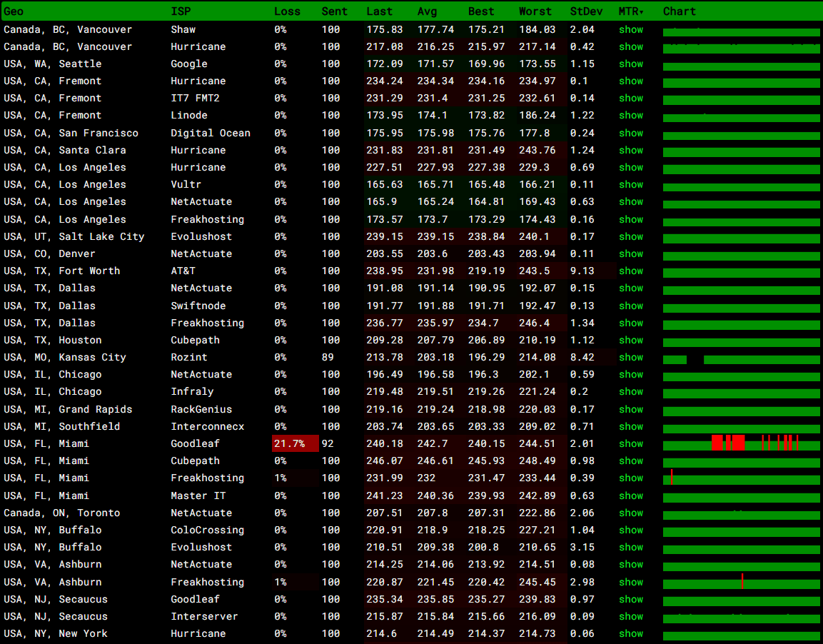Click the Ashburn Freakhosting chart bar
823x644 pixels.
pos(741,582)
